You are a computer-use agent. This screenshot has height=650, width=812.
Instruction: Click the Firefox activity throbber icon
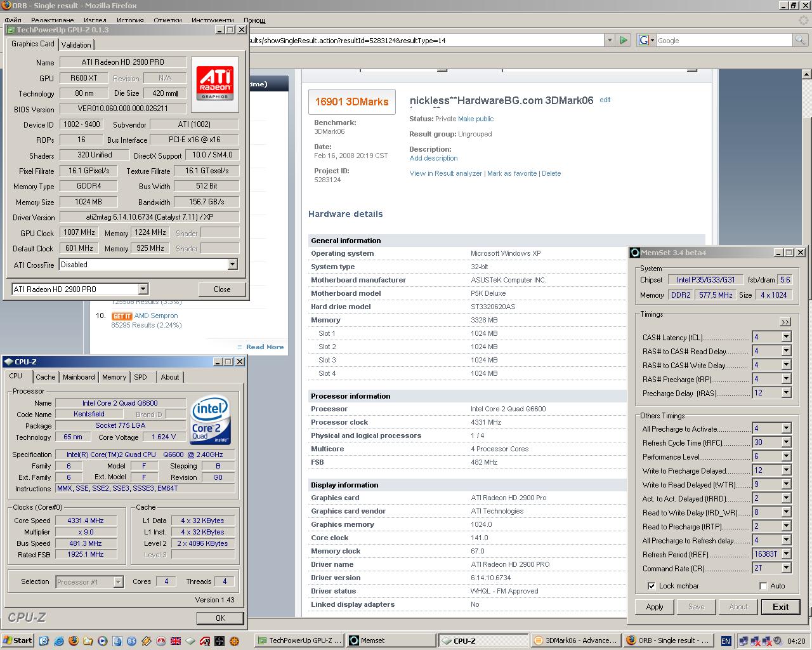pyautogui.click(x=803, y=20)
